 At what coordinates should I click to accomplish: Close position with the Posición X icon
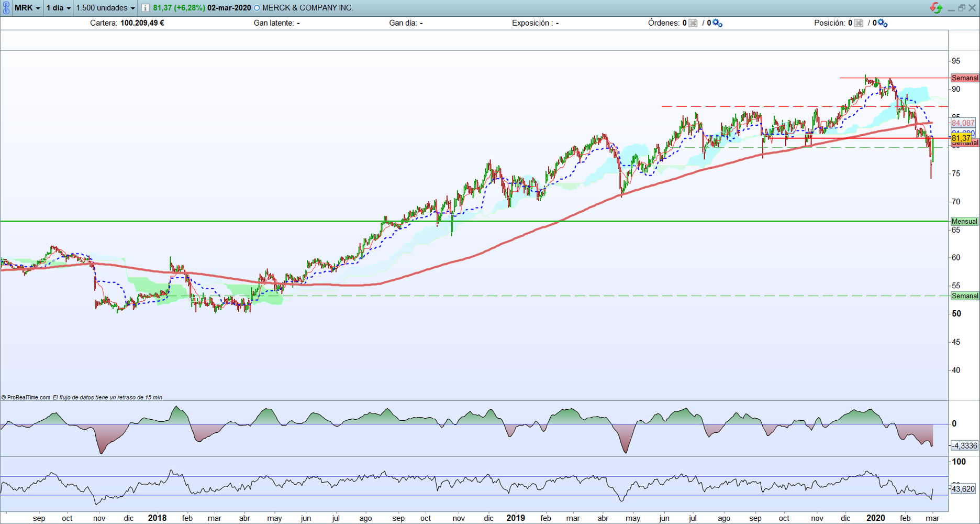(x=859, y=23)
